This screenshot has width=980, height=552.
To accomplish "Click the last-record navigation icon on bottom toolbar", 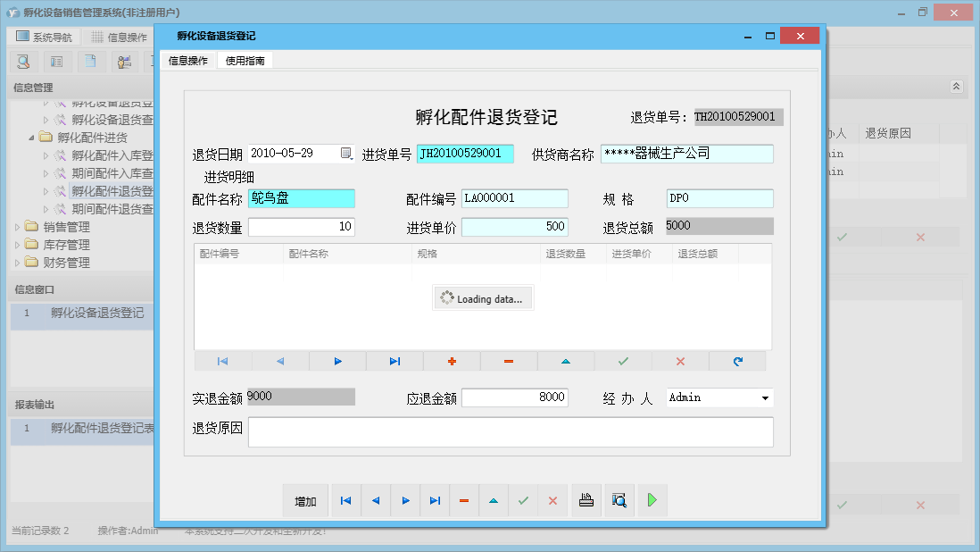I will (435, 500).
